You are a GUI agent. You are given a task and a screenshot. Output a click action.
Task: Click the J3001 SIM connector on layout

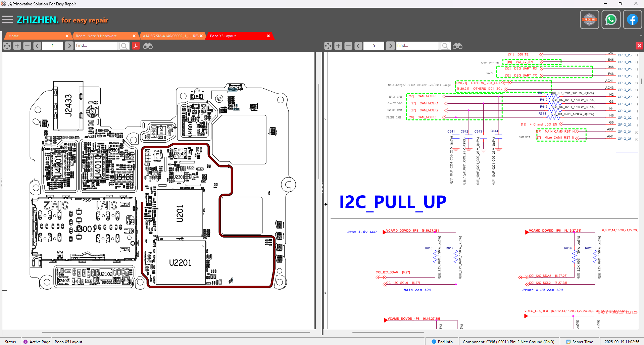coord(85,229)
